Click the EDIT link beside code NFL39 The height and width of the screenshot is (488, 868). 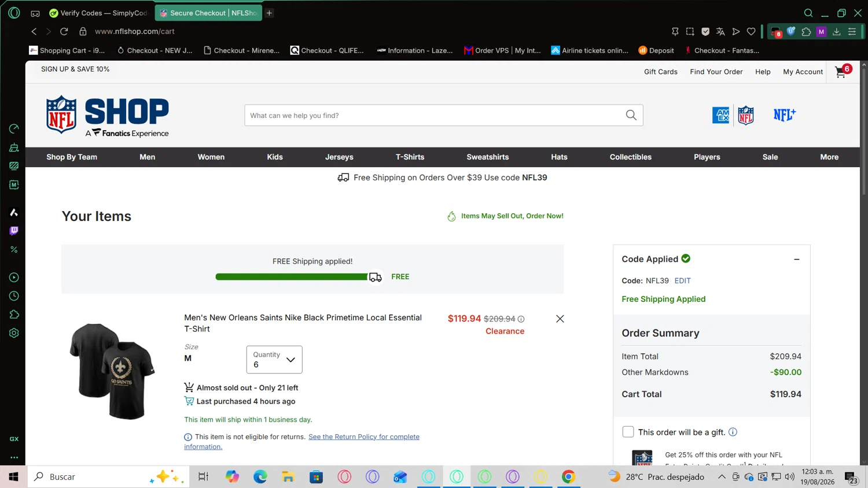[x=683, y=281]
